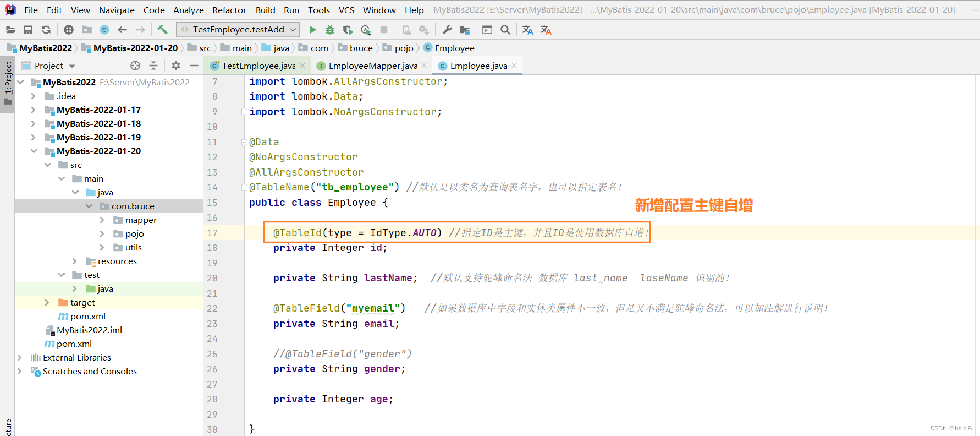
Task: Select pom.xml under MyBatis-2022-01-20
Action: point(88,316)
